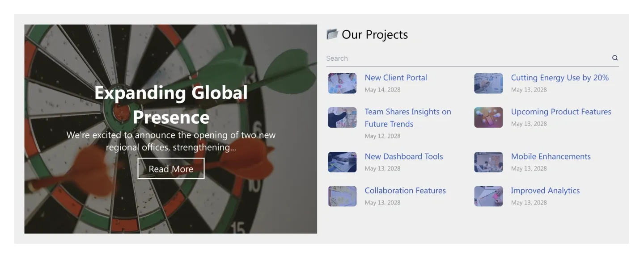Click the Expanding Global Presence headline
The width and height of the screenshot is (644, 259).
(x=171, y=105)
